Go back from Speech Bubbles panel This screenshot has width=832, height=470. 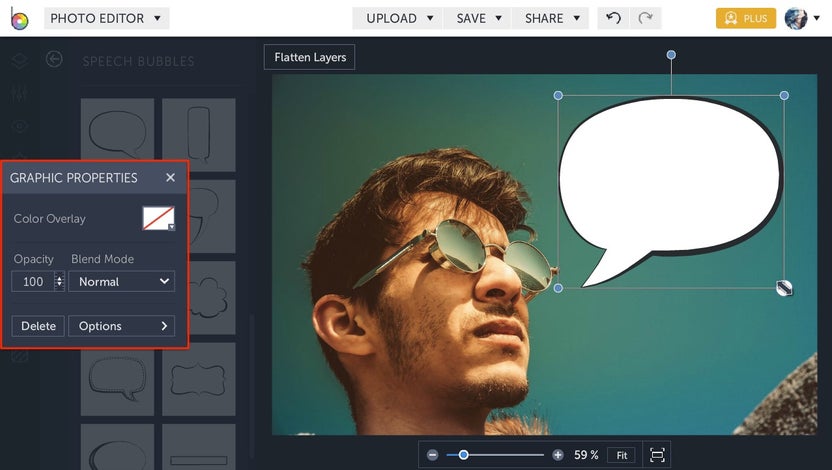(54, 59)
